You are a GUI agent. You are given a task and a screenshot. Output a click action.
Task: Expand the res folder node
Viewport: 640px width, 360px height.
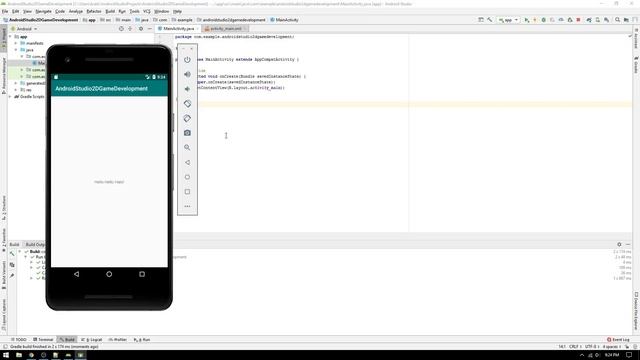coord(16,90)
